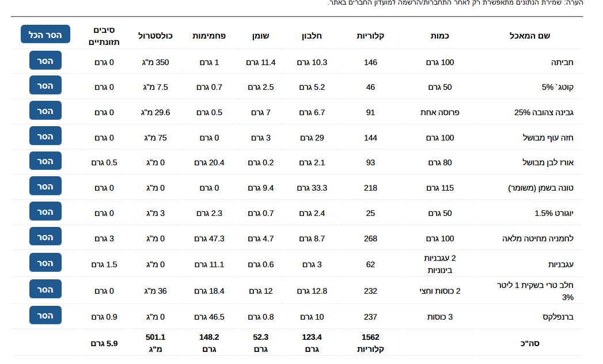Viewport: 603px width, 364px height.
Task: Click the כולסטרול column header
Action: point(155,36)
